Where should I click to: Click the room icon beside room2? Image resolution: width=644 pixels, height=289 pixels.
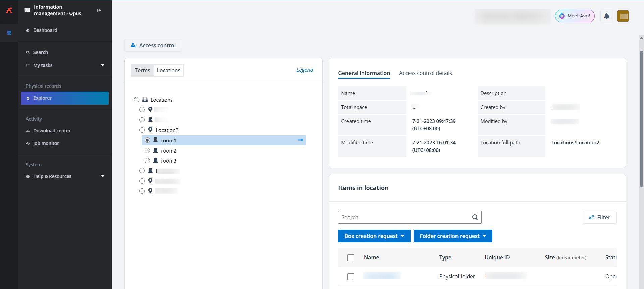[156, 151]
